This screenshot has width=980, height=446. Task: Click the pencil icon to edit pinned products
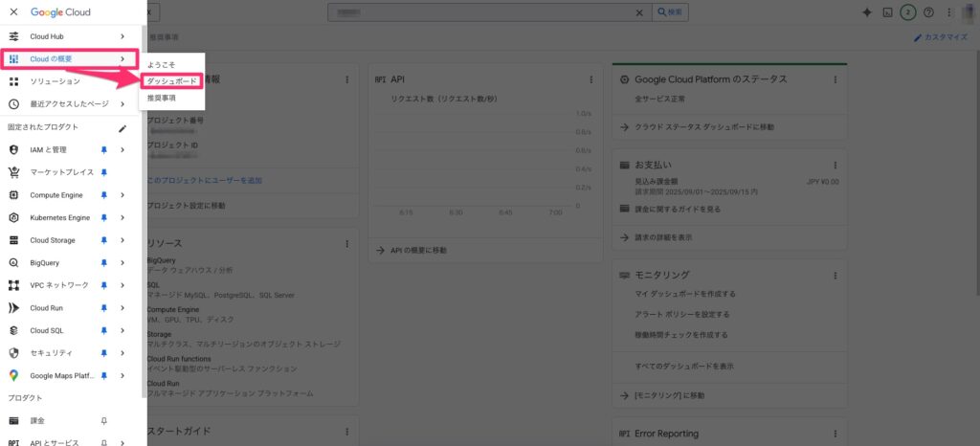[122, 127]
